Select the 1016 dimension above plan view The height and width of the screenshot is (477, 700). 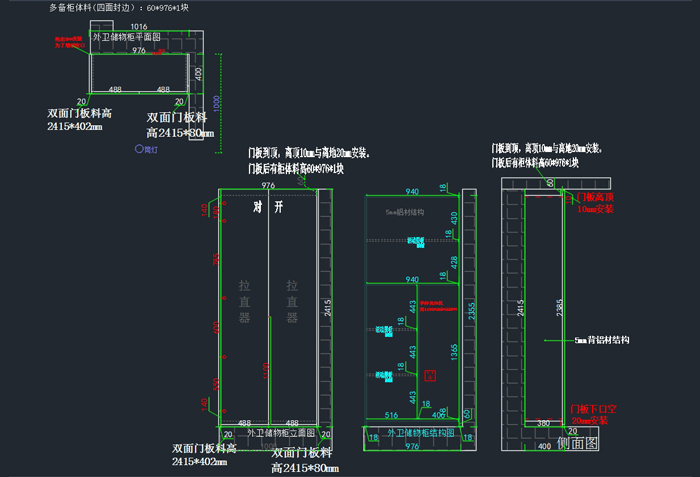(139, 27)
